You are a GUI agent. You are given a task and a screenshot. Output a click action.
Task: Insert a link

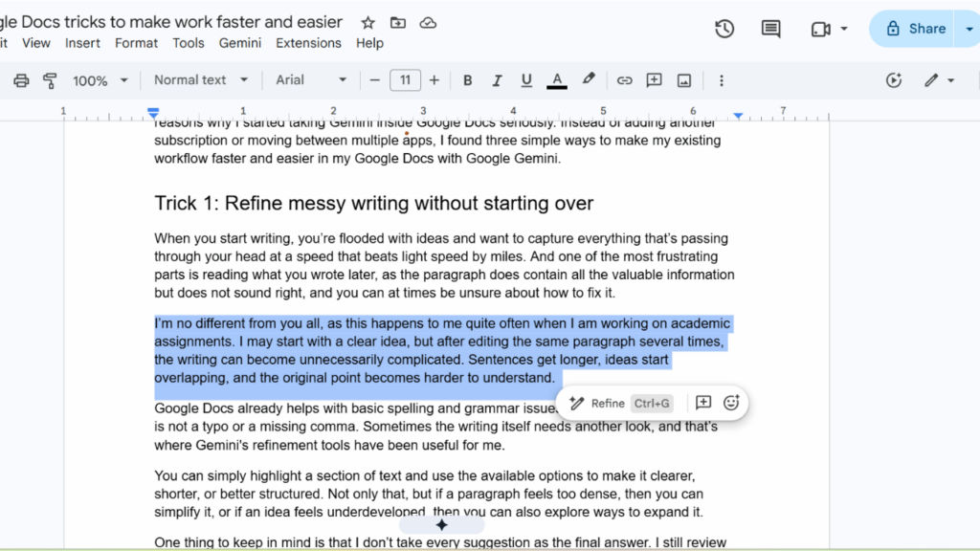[624, 80]
